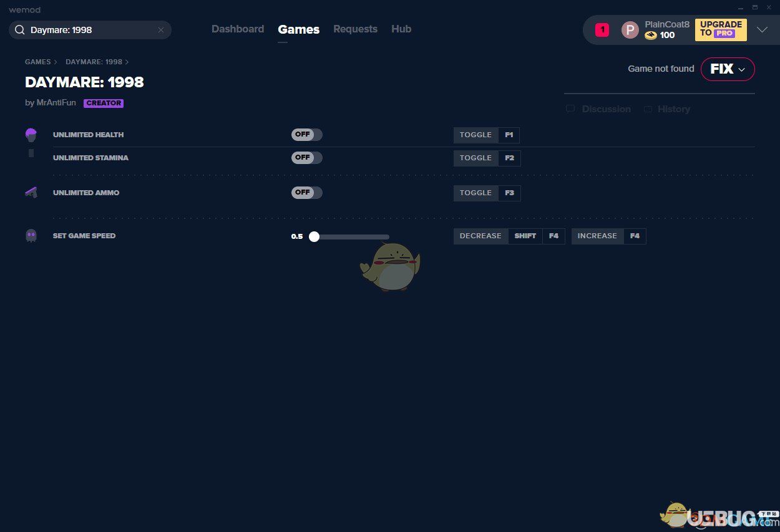Click the F3 hotkey label
This screenshot has height=532, width=780.
click(x=510, y=193)
